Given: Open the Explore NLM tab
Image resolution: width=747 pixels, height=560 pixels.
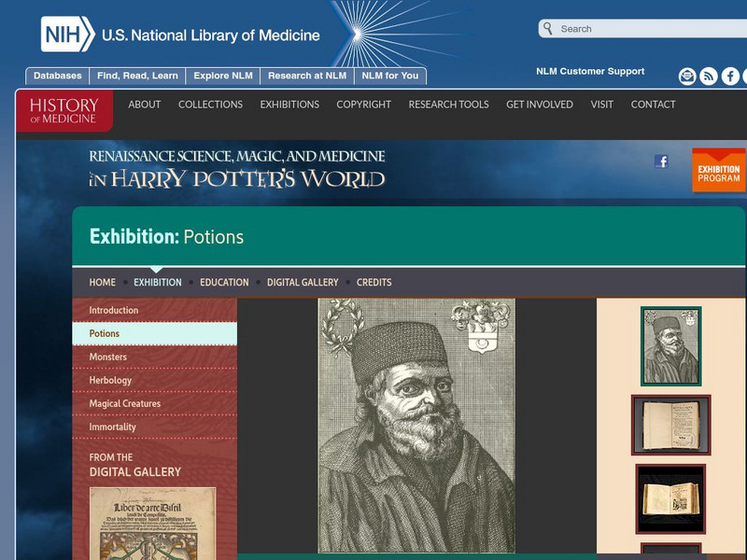Looking at the screenshot, I should pos(223,76).
